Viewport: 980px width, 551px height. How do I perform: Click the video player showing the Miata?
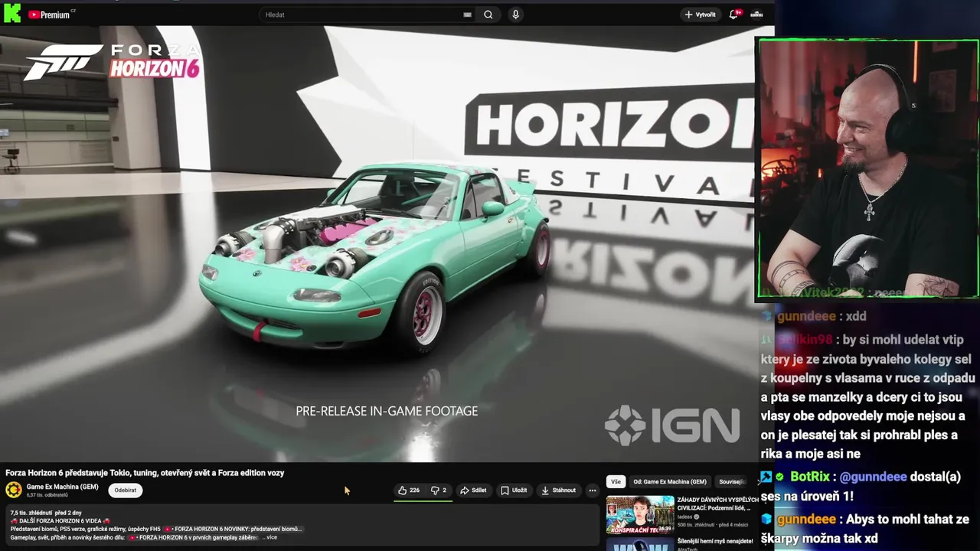378,243
